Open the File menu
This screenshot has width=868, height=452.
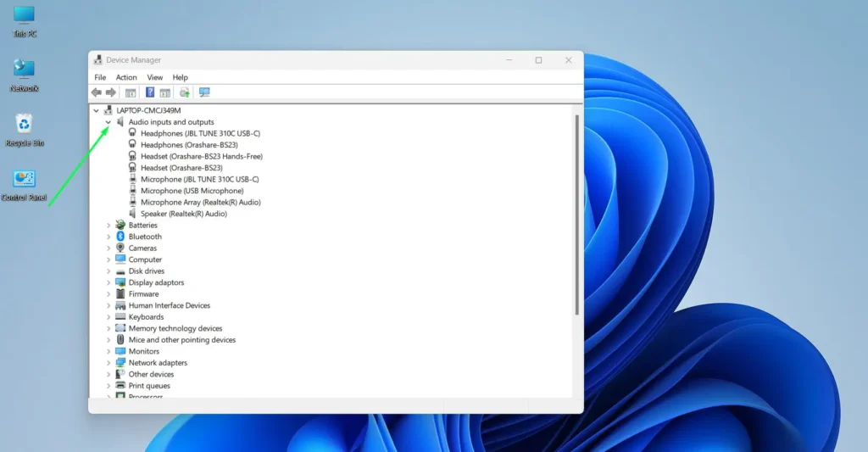pyautogui.click(x=100, y=77)
